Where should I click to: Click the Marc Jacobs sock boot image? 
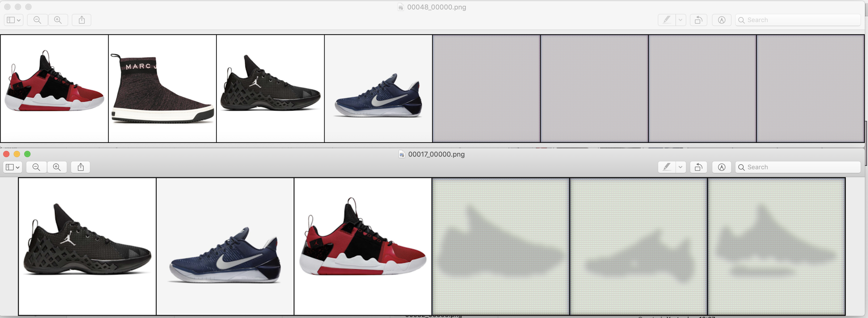tap(162, 89)
